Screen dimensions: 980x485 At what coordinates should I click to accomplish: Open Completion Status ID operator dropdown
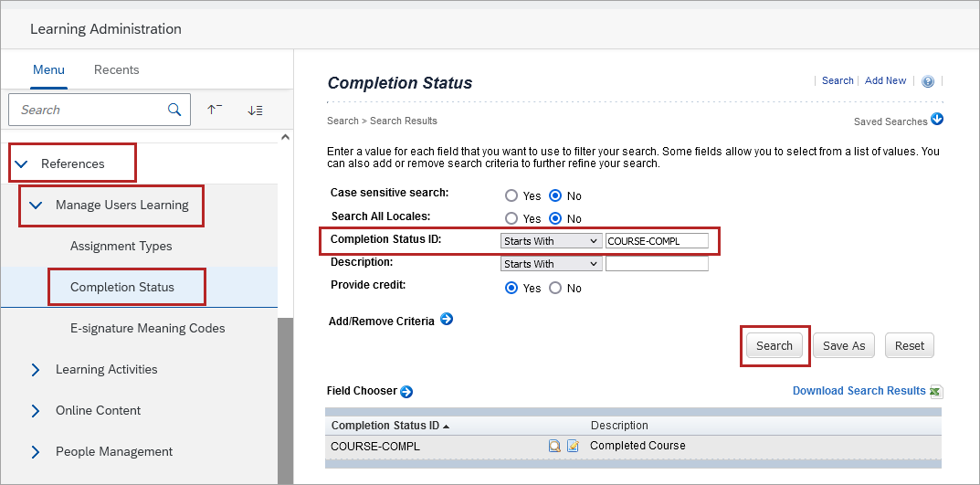coord(551,241)
